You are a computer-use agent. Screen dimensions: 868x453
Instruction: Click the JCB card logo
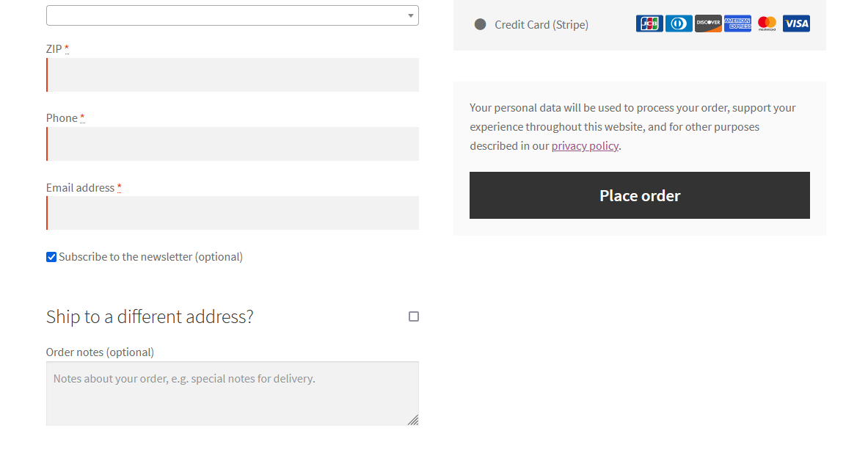649,23
